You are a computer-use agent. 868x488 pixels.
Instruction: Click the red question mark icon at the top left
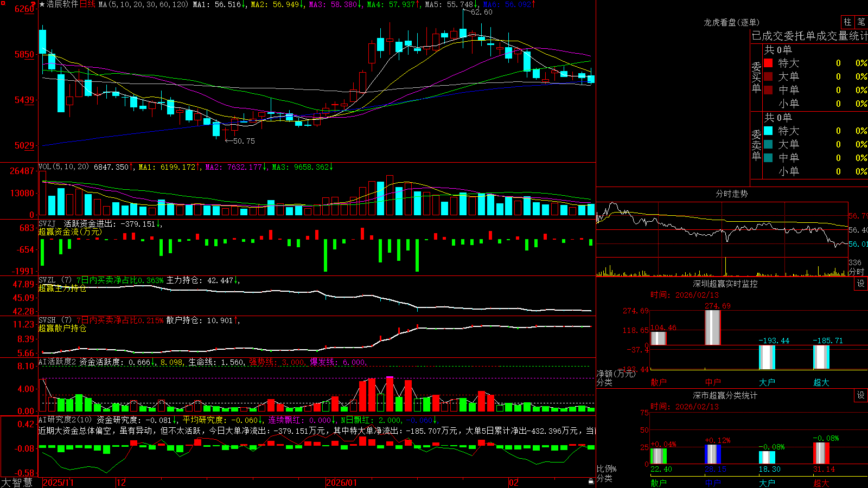coord(34,4)
